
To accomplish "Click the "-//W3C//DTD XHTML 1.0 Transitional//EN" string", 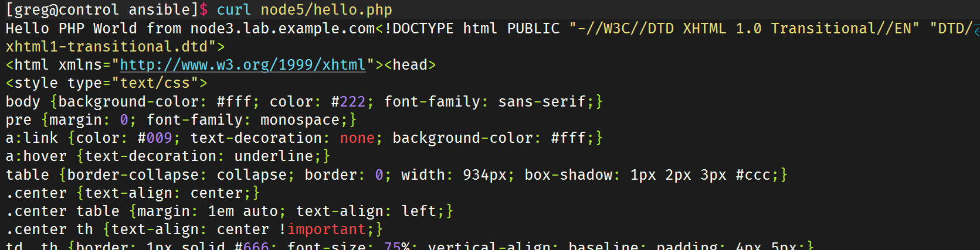I will coord(744,29).
